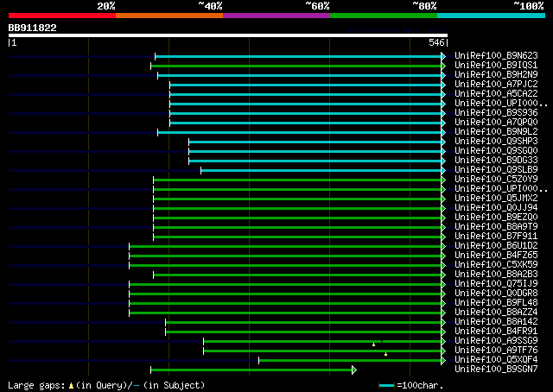Screen dimensions: 553x392
Task: Click the UniRef100_B9SGN7 hit name
Action: coord(496,370)
